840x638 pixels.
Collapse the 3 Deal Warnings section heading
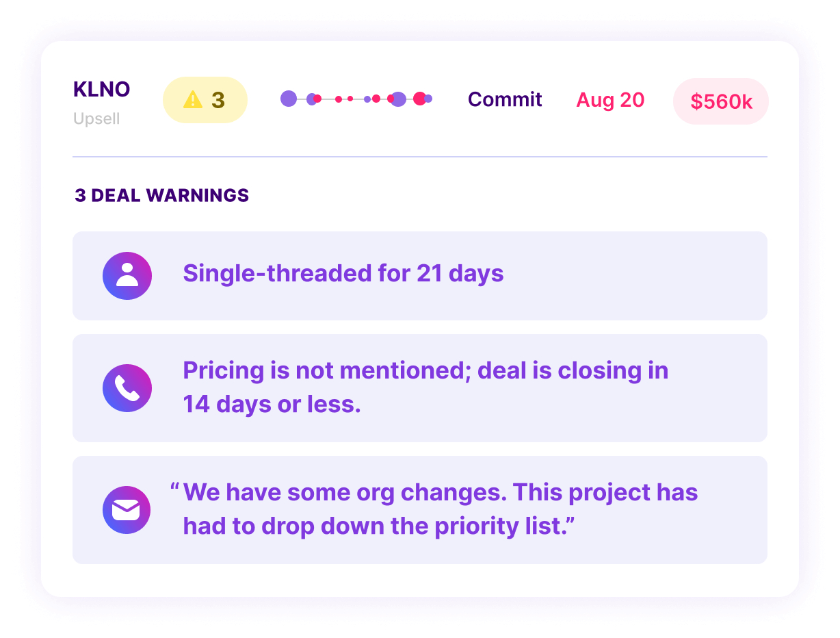click(x=162, y=196)
